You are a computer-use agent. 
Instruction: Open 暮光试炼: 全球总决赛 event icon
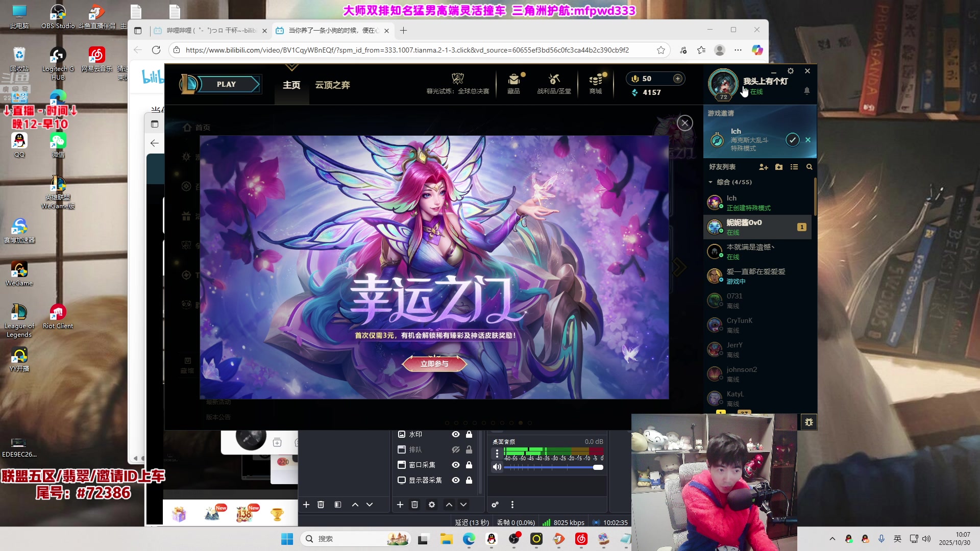tap(458, 84)
